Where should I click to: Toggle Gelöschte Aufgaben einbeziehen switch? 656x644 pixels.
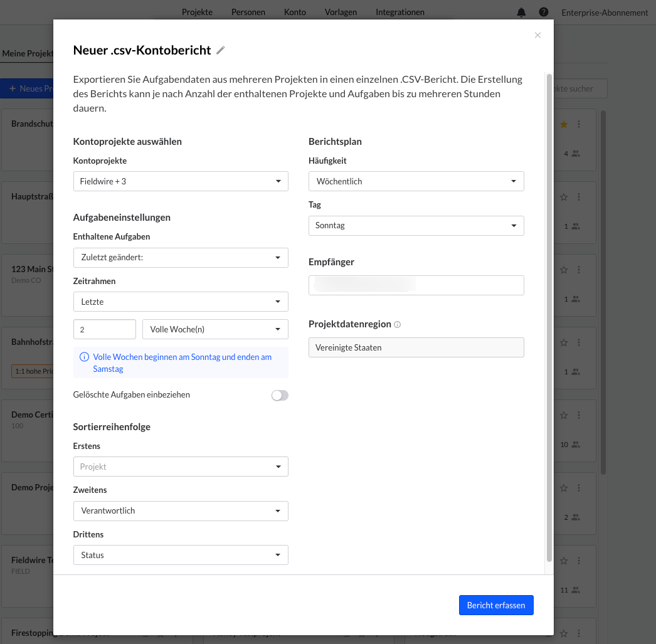tap(280, 395)
